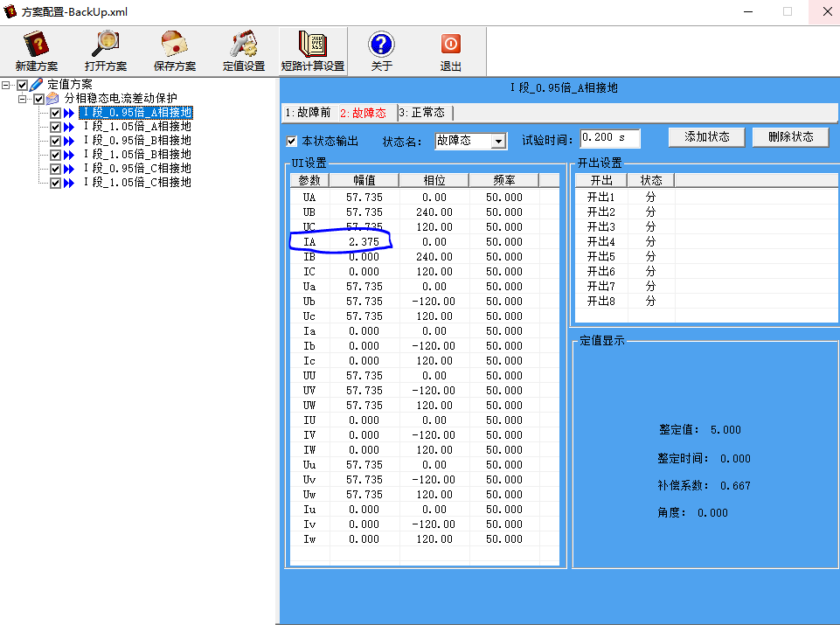This screenshot has width=840, height=625.
Task: Click the envelope icon beside 分相稳态电流差动保护
Action: point(53,99)
